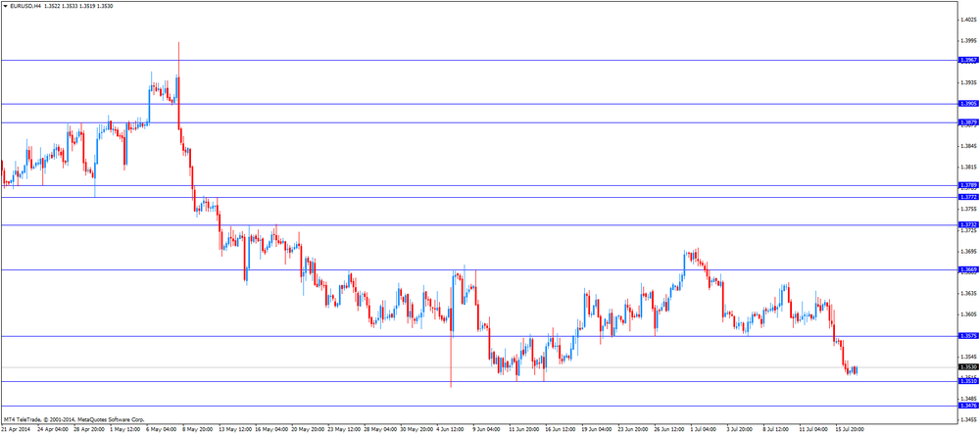
Task: Click the 6 May 04:00 time label
Action: coord(161,430)
